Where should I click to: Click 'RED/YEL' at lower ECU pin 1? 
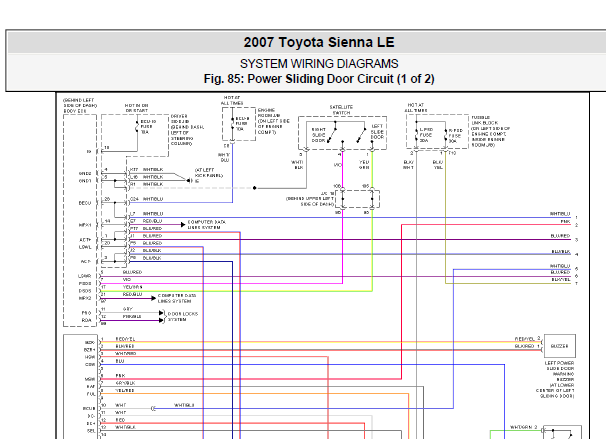125,339
